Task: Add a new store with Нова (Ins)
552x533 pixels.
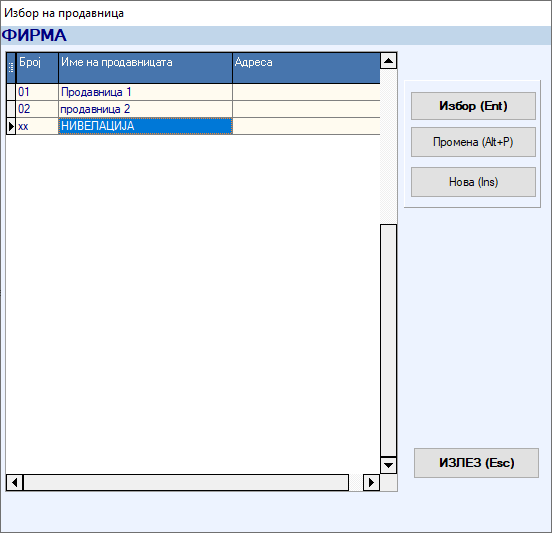Action: [x=473, y=182]
